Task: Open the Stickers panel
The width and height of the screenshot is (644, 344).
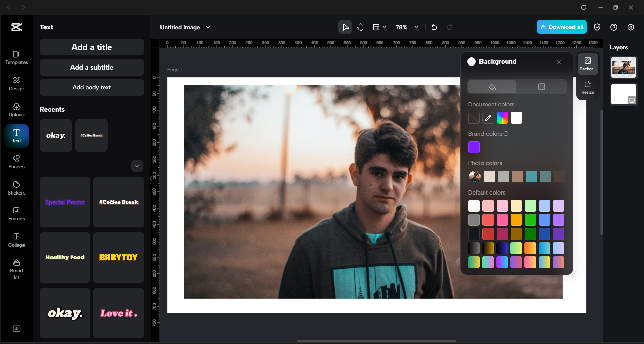Action: (x=16, y=187)
